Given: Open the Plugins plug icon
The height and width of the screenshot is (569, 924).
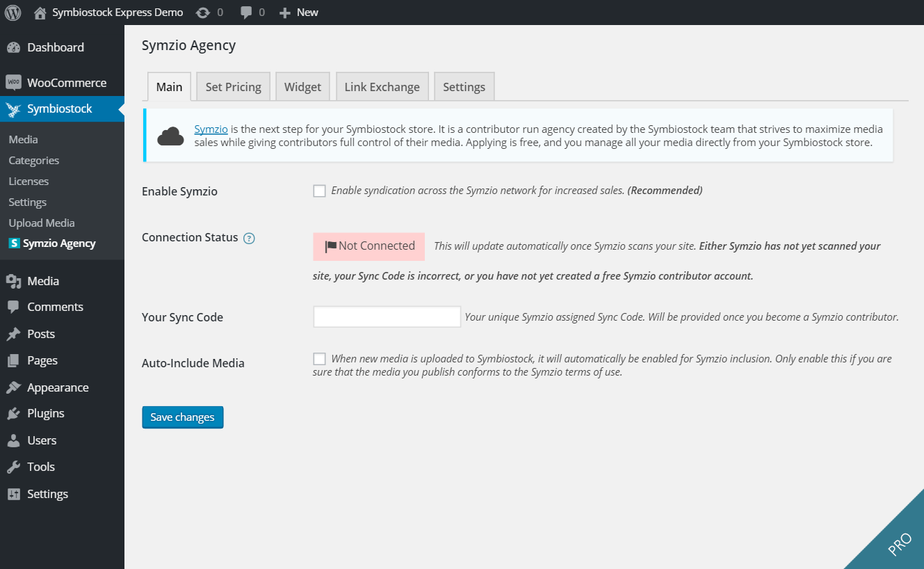Looking at the screenshot, I should tap(13, 414).
